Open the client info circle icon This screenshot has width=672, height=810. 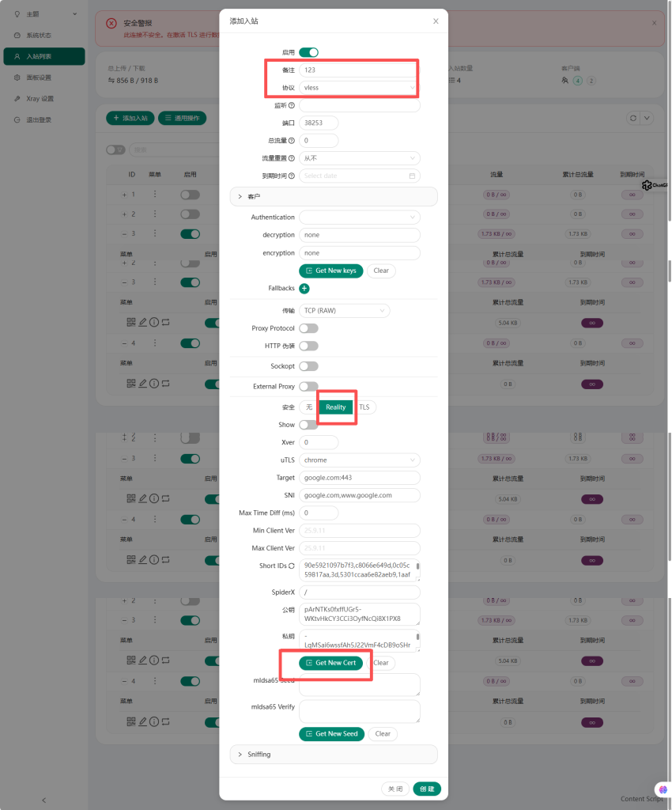pyautogui.click(x=154, y=322)
